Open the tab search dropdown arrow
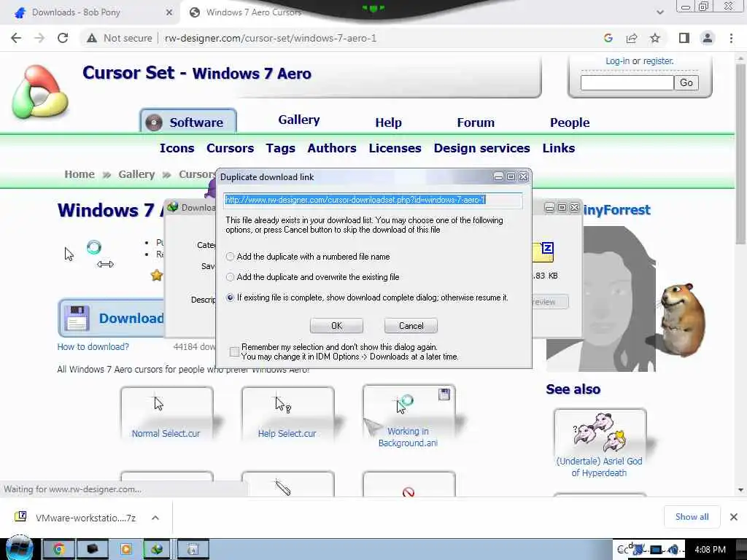 coord(659,12)
